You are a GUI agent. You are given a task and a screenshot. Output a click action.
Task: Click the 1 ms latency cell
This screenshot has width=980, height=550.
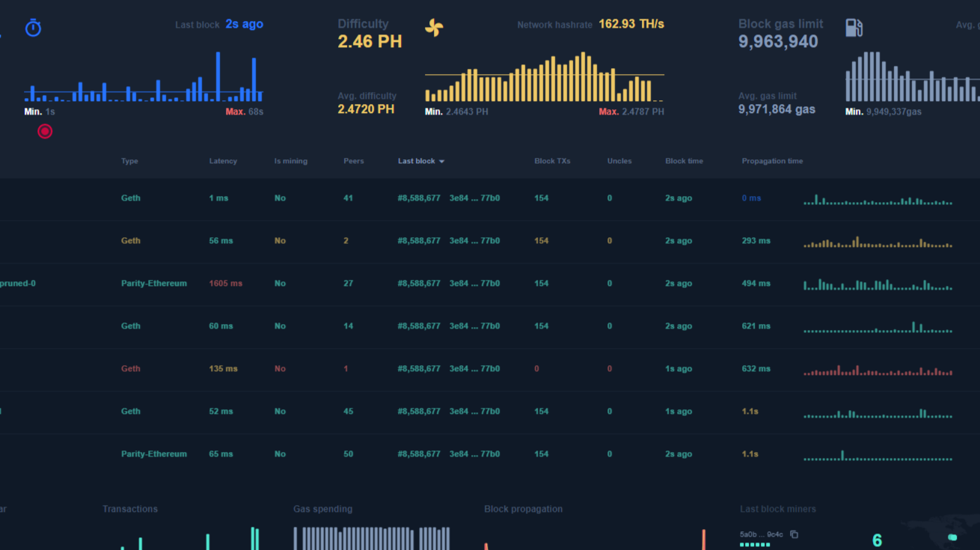coord(219,198)
